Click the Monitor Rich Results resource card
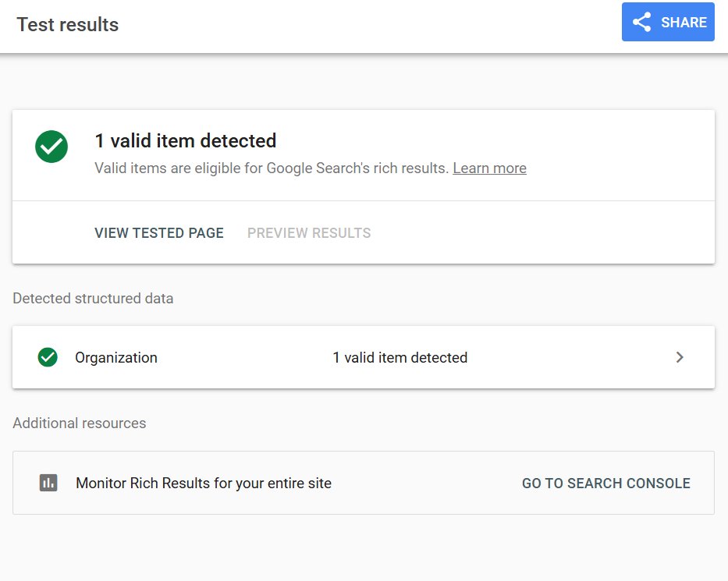Image resolution: width=728 pixels, height=581 pixels. pos(364,483)
